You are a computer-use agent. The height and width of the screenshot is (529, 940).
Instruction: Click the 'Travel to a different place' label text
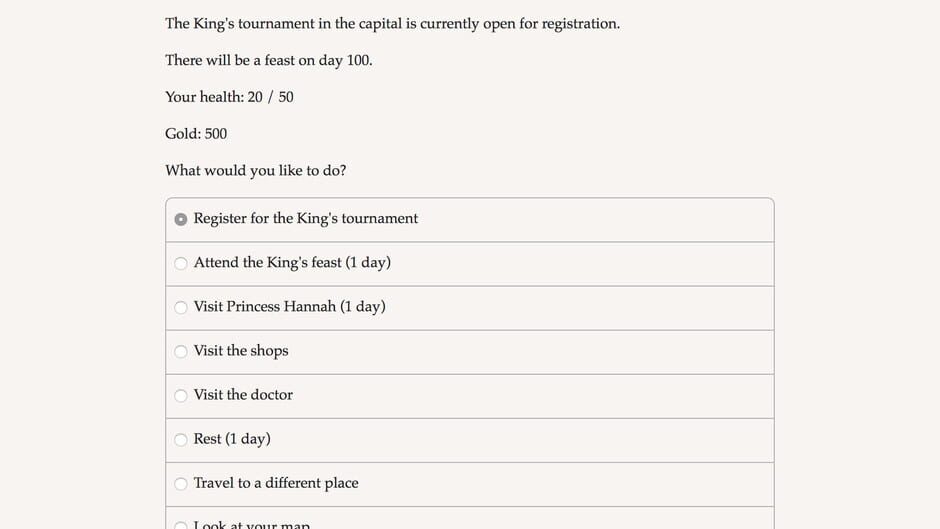[x=276, y=482]
